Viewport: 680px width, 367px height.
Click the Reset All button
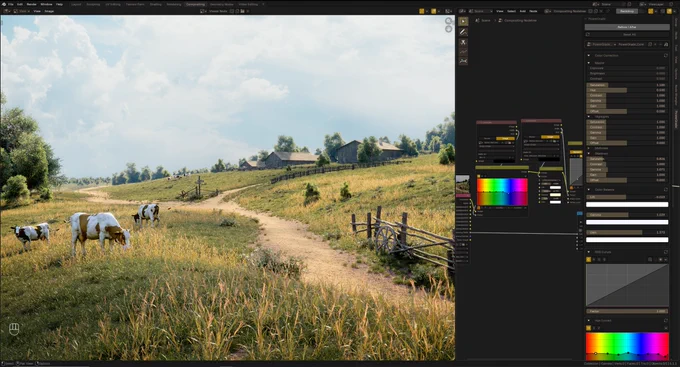tap(627, 34)
